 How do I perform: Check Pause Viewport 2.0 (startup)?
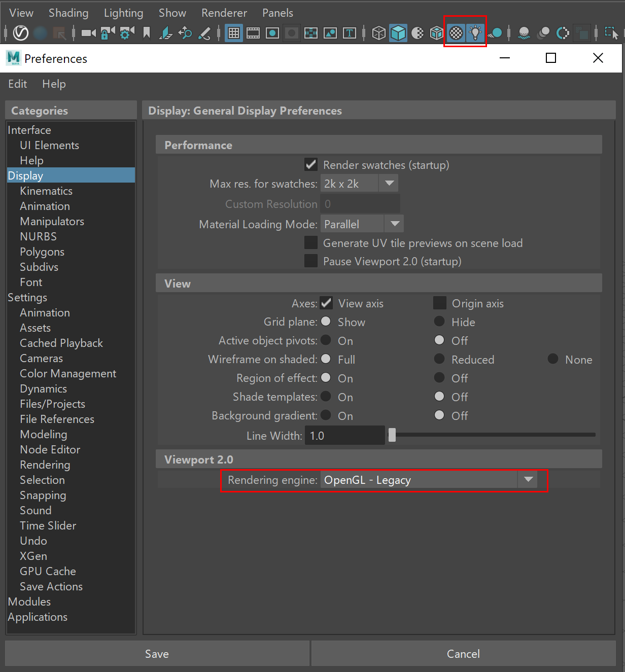(x=311, y=261)
